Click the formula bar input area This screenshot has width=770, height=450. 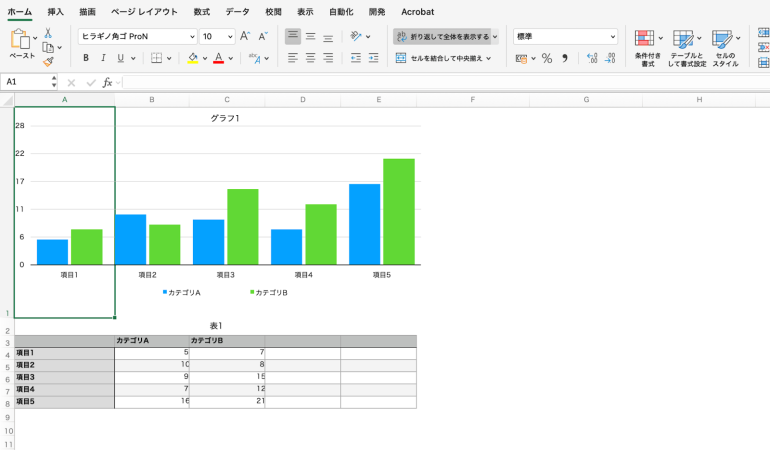[446, 83]
